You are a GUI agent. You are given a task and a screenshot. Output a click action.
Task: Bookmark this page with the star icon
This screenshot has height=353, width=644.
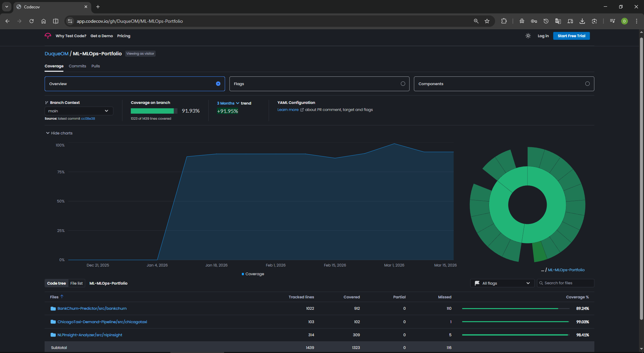tap(487, 21)
